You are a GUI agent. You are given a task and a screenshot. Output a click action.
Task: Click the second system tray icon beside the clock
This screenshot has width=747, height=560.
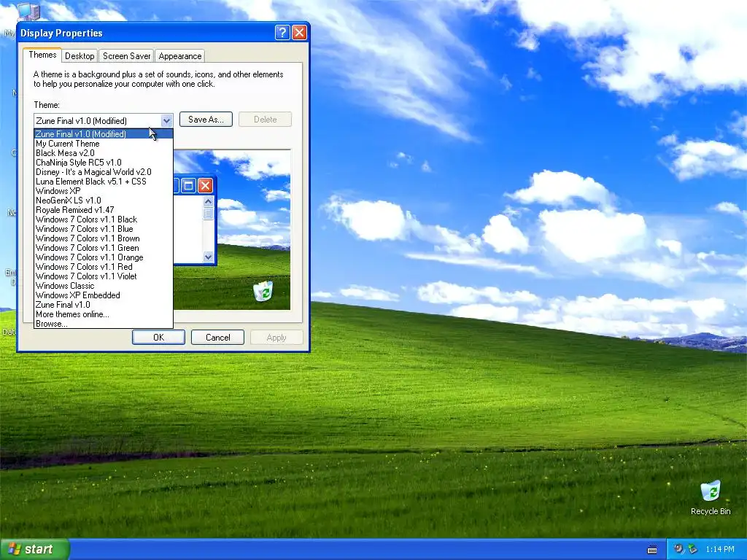[x=692, y=549]
